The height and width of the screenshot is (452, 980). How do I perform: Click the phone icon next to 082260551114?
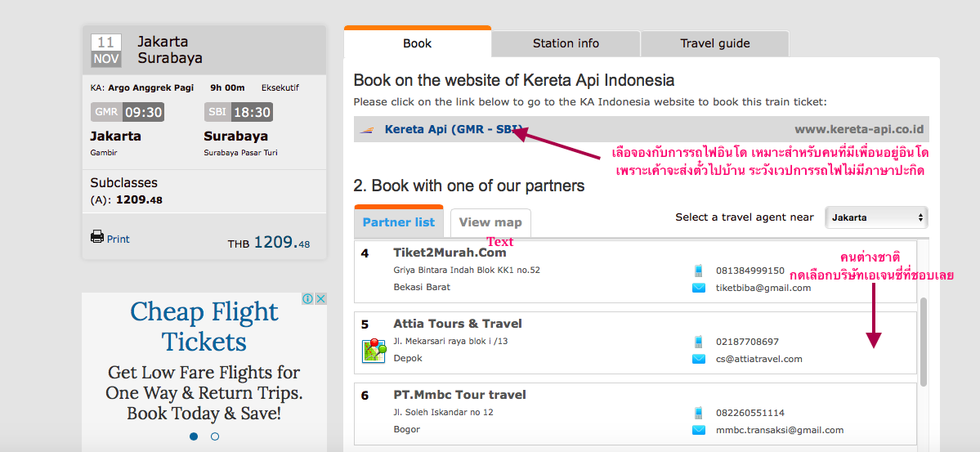coord(698,413)
